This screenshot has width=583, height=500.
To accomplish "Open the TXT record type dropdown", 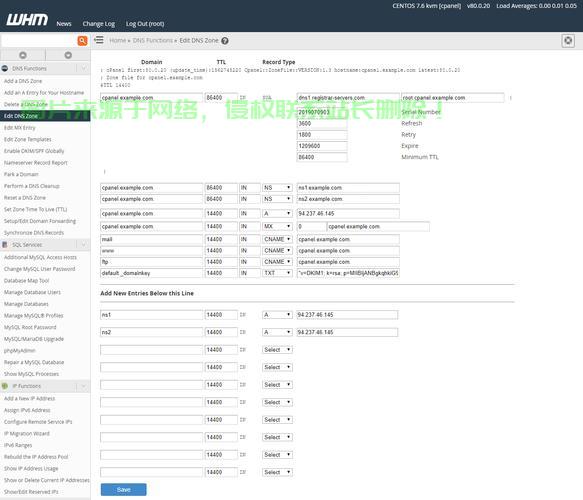I will click(277, 273).
